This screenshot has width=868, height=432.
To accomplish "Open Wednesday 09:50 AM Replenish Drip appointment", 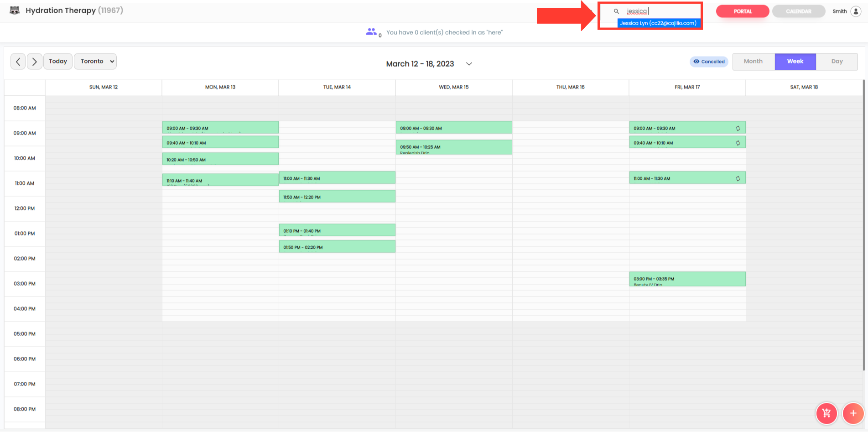I will pos(453,147).
